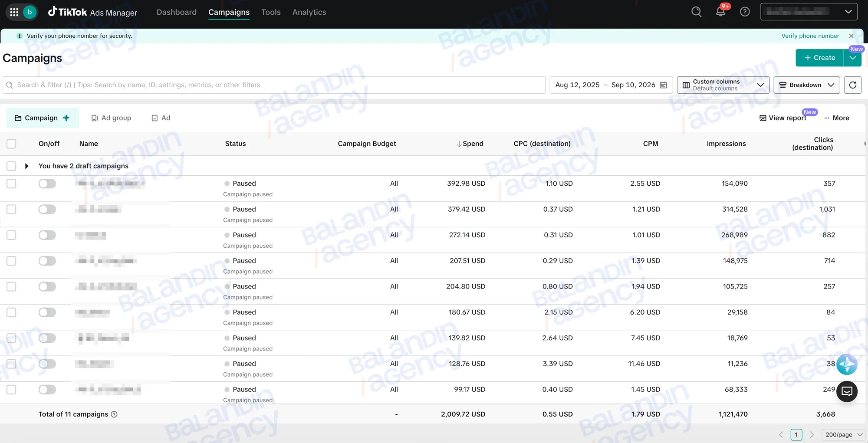
Task: Click the date range Aug 12, 2025 field
Action: pos(611,85)
